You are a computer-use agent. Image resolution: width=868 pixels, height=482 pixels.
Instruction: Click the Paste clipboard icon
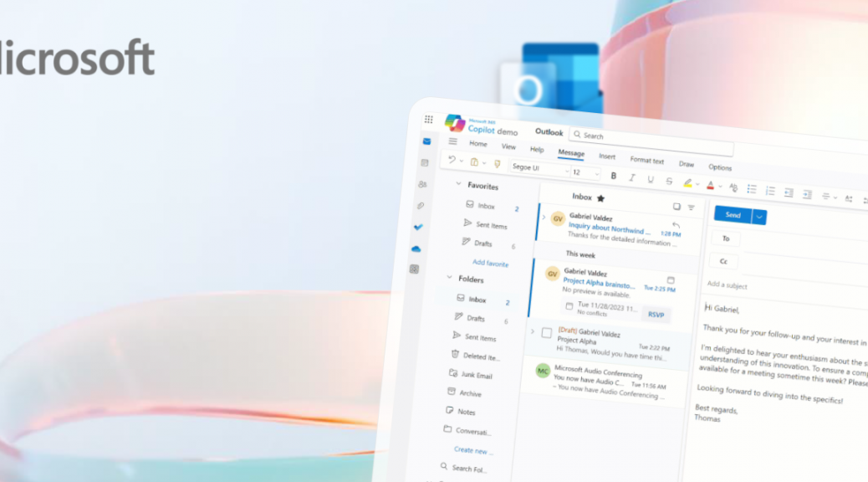pos(474,162)
